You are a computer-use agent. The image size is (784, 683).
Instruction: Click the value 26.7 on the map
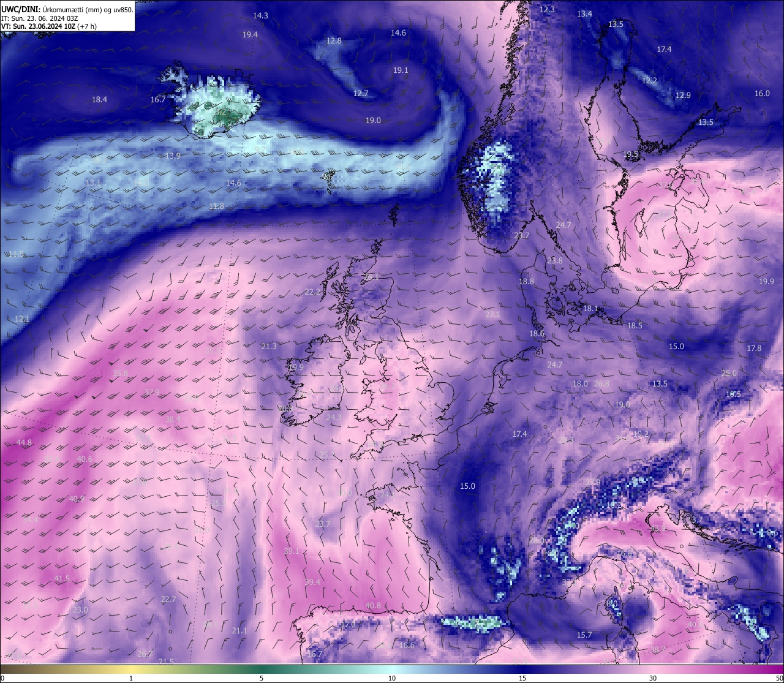(145, 654)
